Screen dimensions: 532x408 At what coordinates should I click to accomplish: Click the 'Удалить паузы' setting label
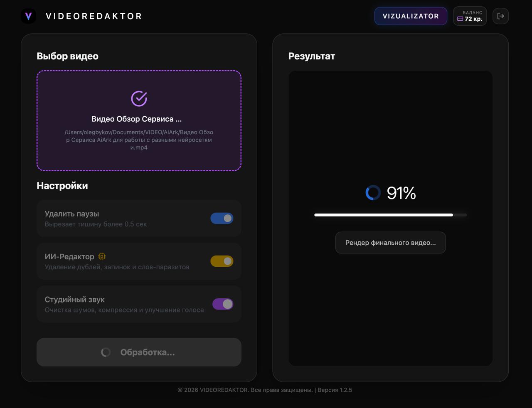tap(72, 214)
